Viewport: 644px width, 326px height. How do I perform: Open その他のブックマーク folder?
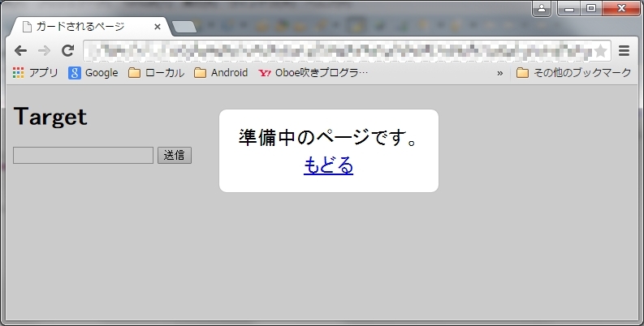pos(574,73)
